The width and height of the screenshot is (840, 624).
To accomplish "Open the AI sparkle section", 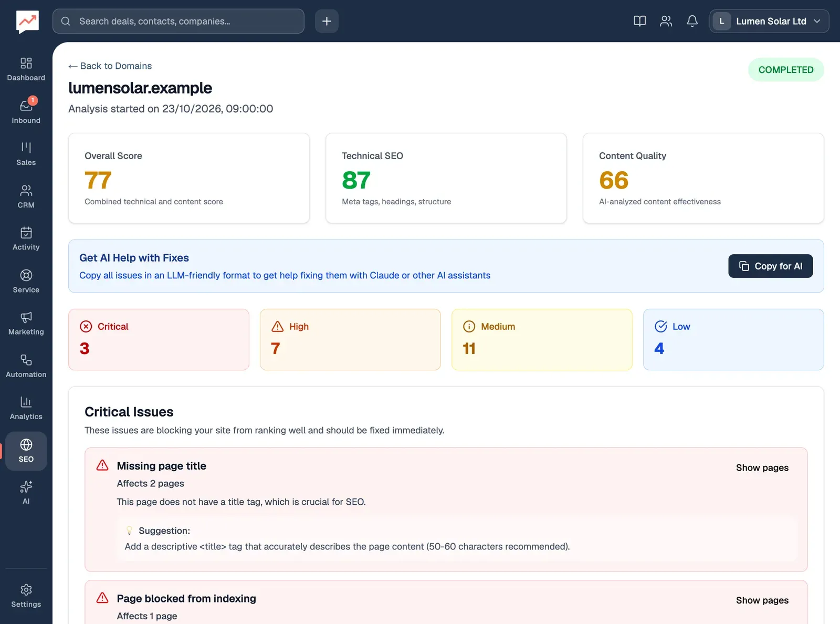I will 26,493.
